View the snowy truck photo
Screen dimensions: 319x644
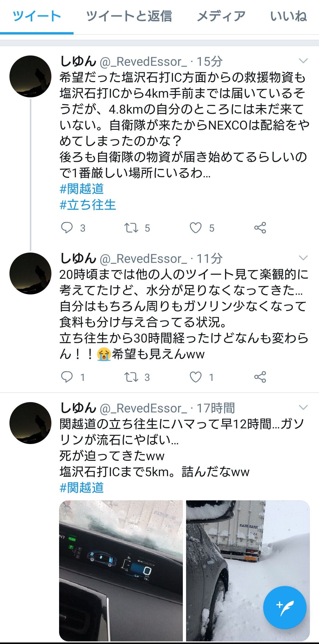pos(248,571)
